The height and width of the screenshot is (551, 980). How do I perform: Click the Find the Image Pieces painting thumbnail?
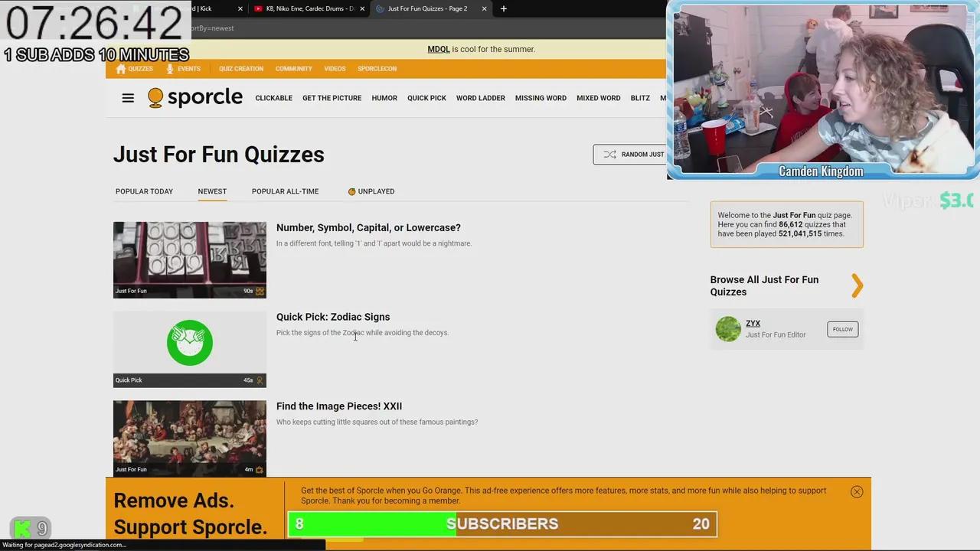[190, 439]
